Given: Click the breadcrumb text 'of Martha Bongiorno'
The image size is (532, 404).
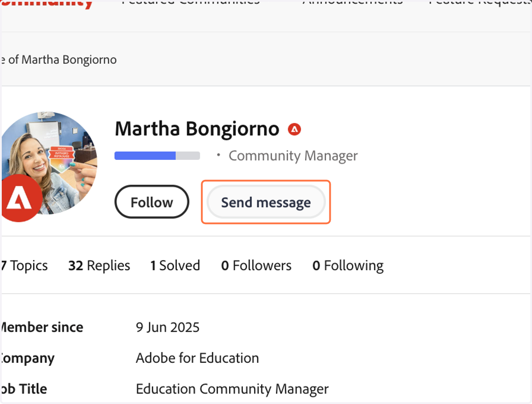Looking at the screenshot, I should [x=62, y=59].
